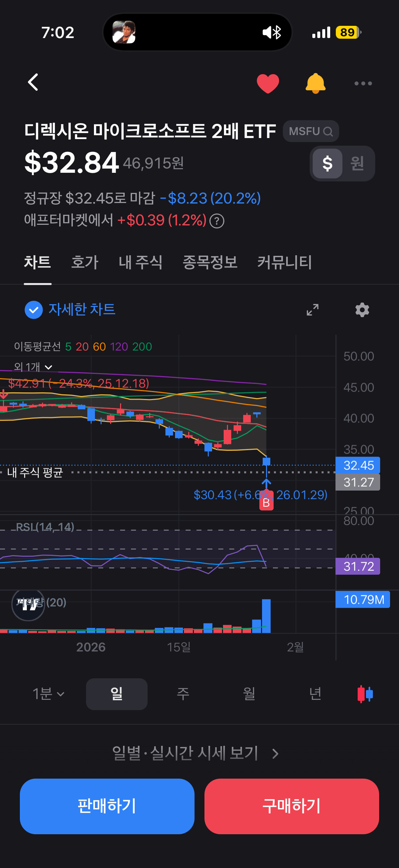399x868 pixels.
Task: Select the 년 yearly interval
Action: pyautogui.click(x=315, y=694)
